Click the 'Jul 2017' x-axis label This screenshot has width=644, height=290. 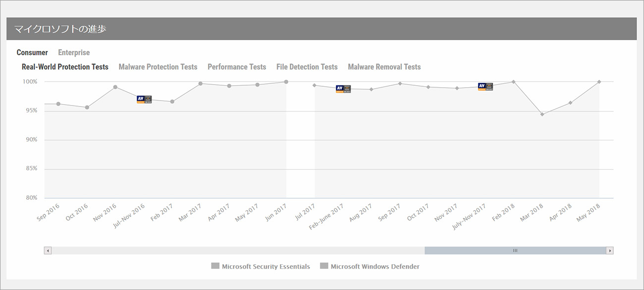pos(305,211)
